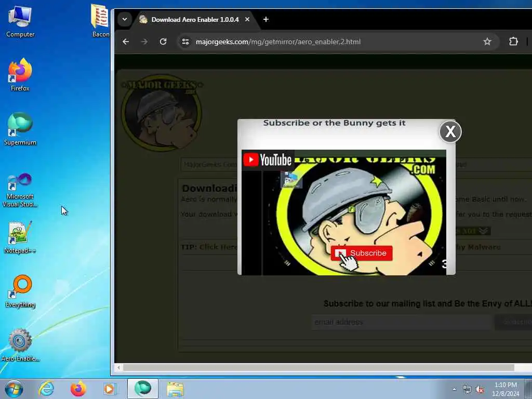Image resolution: width=532 pixels, height=399 pixels.
Task: Open a new browser tab
Action: click(x=266, y=19)
